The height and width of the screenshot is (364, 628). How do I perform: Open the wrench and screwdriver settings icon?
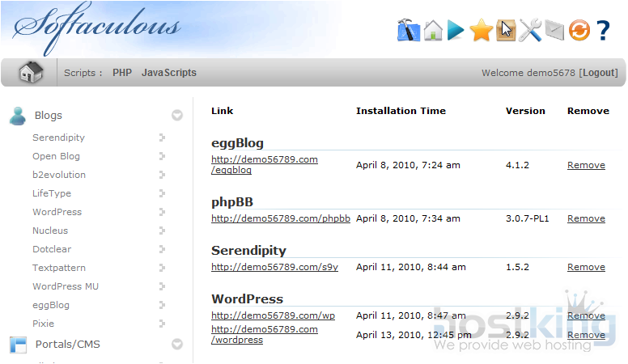530,31
